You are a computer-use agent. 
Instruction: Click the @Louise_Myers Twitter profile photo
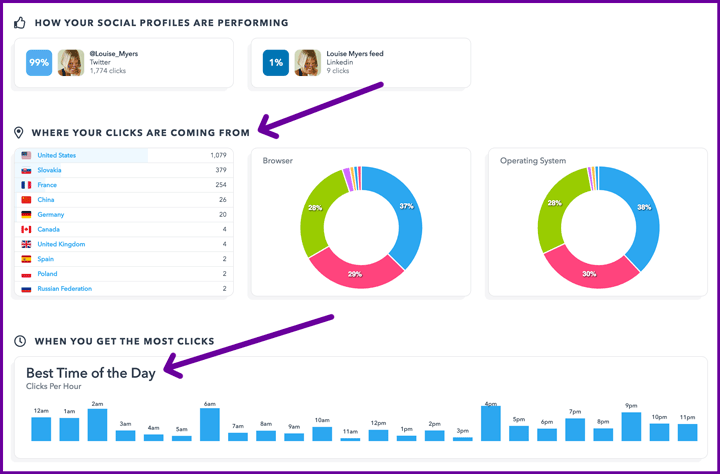71,62
